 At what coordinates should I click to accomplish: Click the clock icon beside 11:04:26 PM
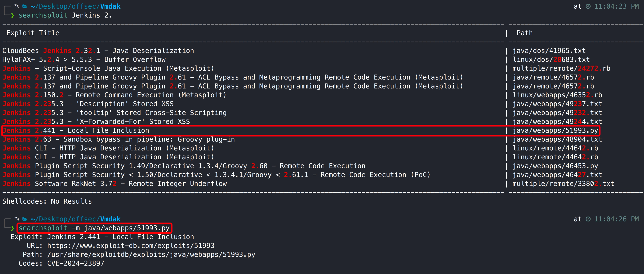pos(588,219)
